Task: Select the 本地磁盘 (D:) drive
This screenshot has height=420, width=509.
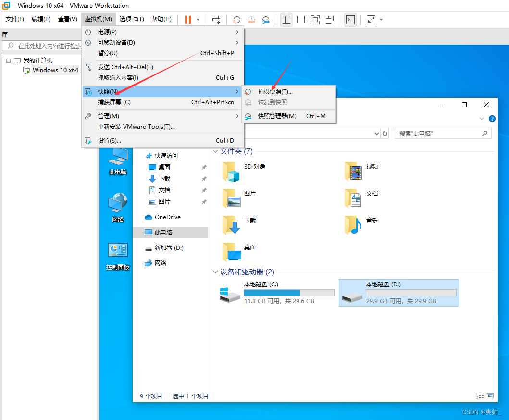Action: [x=399, y=293]
